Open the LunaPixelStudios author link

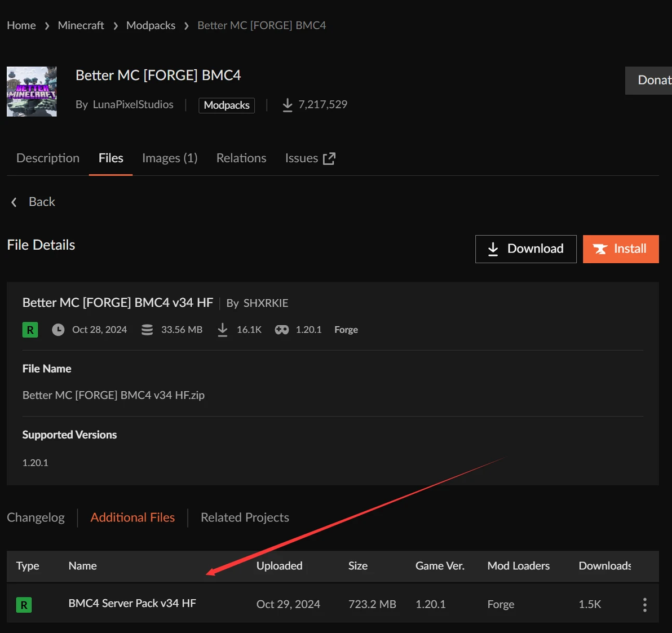pyautogui.click(x=133, y=105)
